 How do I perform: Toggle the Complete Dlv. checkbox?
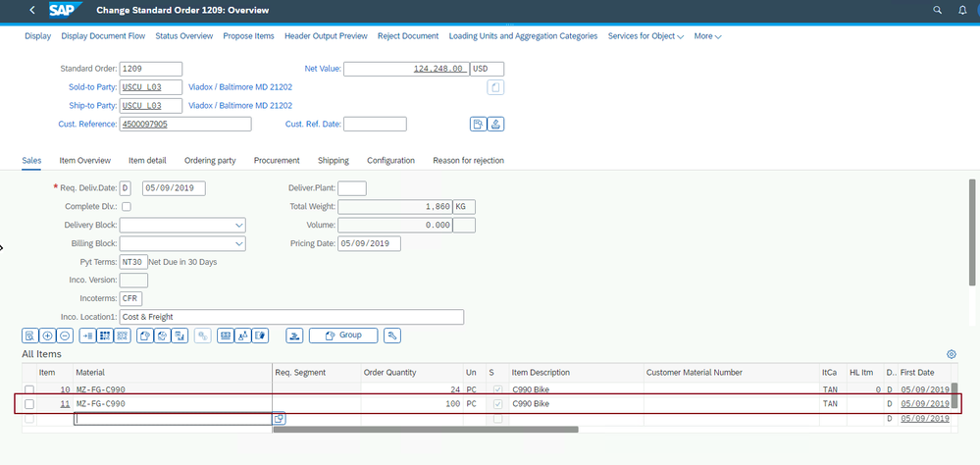127,206
